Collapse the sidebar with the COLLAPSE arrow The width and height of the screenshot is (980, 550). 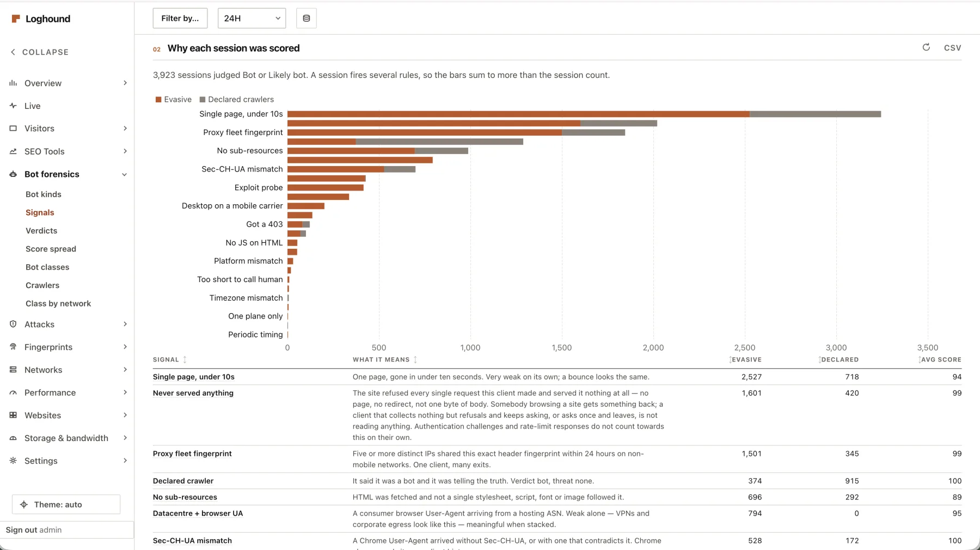[x=13, y=52]
